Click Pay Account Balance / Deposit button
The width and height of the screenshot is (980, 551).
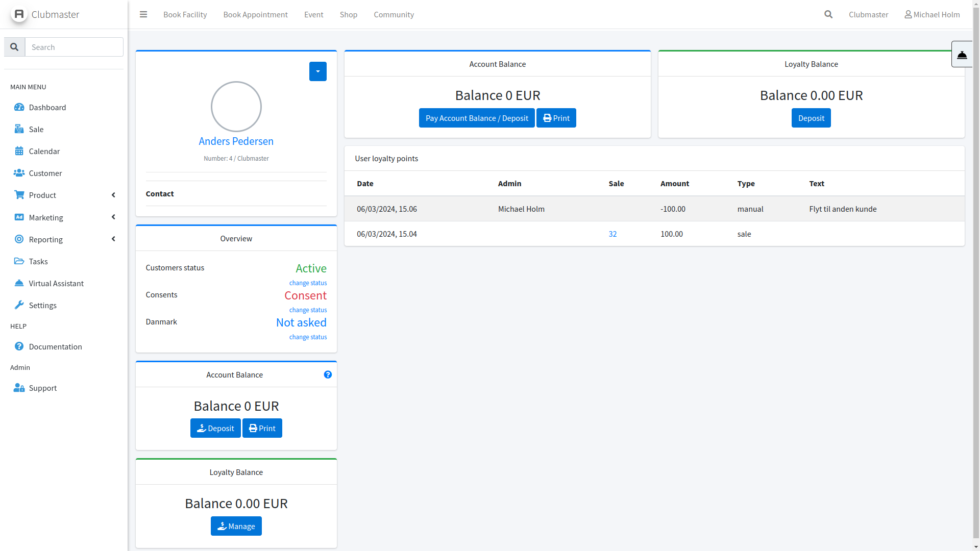tap(477, 118)
